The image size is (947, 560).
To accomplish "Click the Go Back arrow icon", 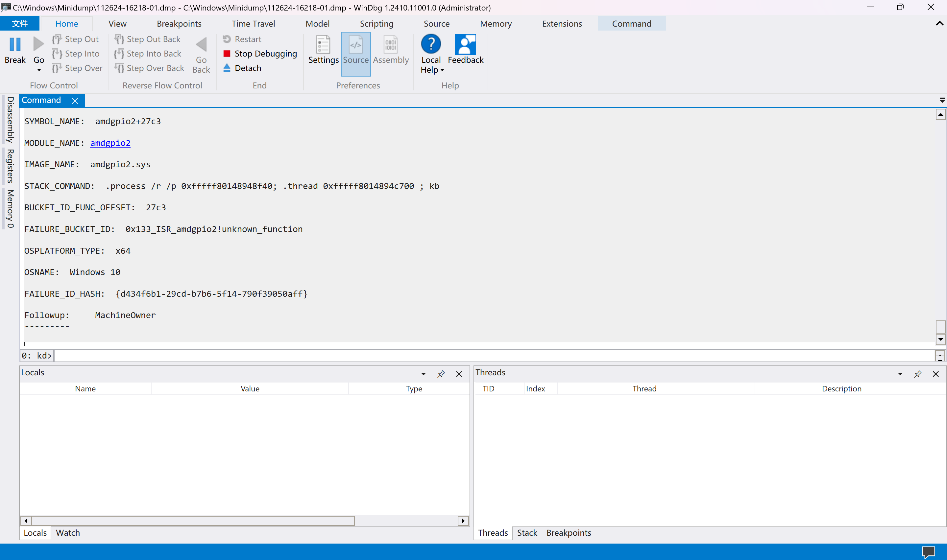I will [201, 44].
